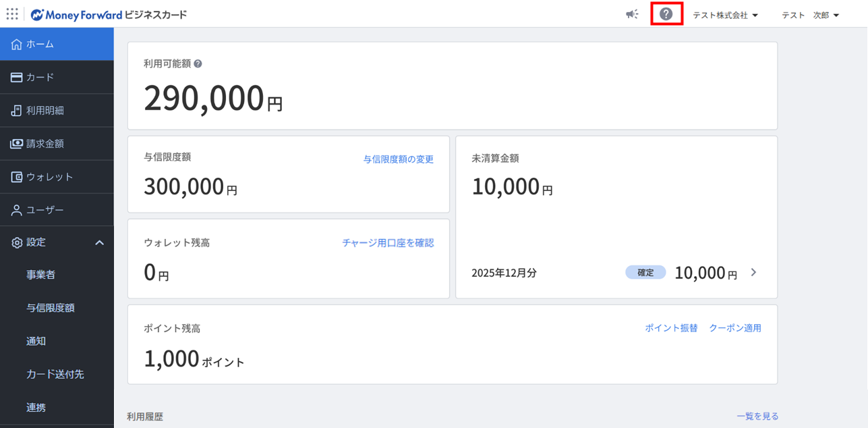Image resolution: width=868 pixels, height=428 pixels.
Task: Click the チャージ用口座を確認 link
Action: point(388,243)
